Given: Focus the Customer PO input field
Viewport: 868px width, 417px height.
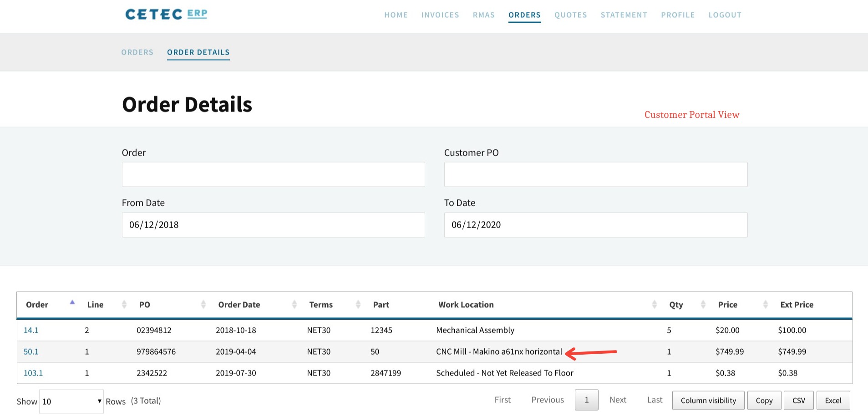Looking at the screenshot, I should [x=596, y=174].
